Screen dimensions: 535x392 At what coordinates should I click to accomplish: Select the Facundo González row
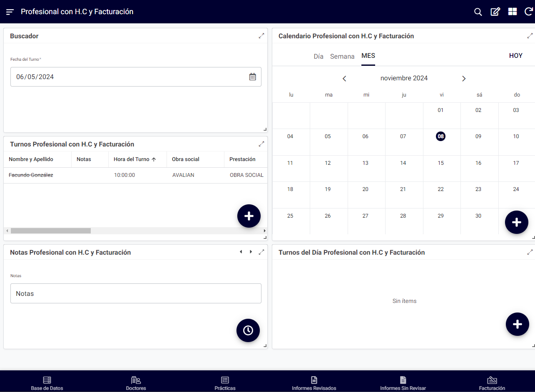(x=136, y=175)
